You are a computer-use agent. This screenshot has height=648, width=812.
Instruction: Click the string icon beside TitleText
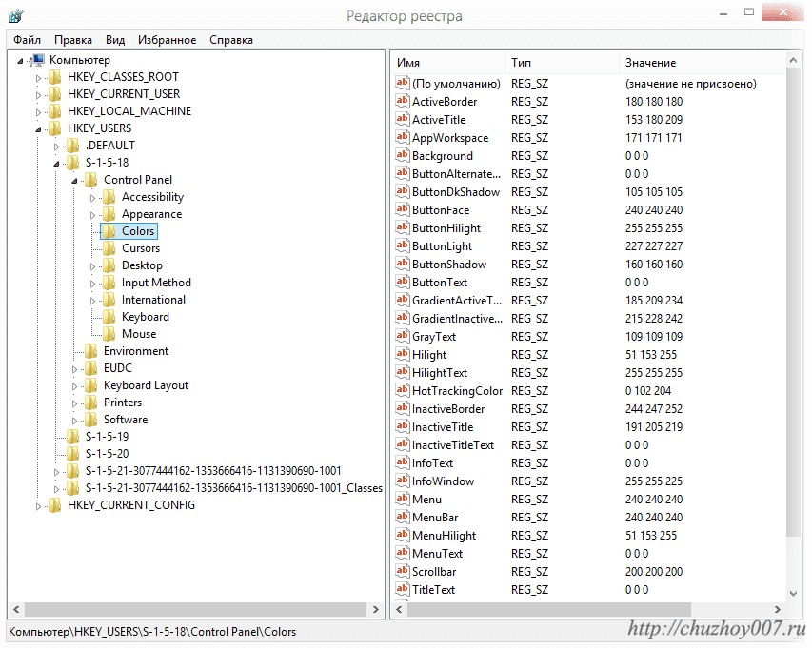(x=403, y=590)
